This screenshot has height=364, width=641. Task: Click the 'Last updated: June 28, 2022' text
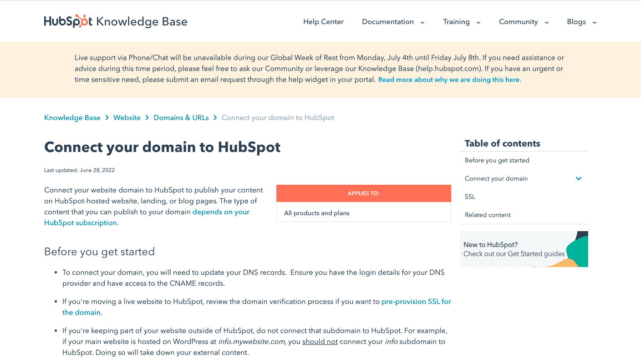pos(79,170)
